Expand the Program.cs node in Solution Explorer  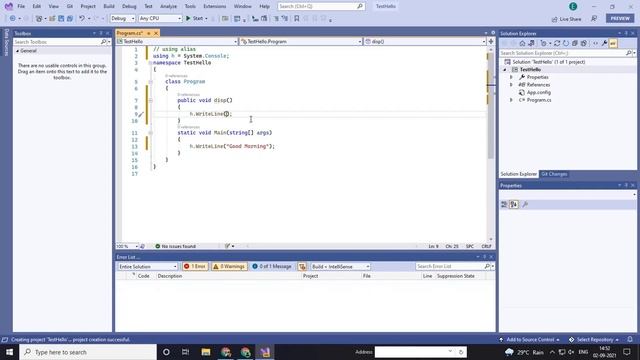511,100
